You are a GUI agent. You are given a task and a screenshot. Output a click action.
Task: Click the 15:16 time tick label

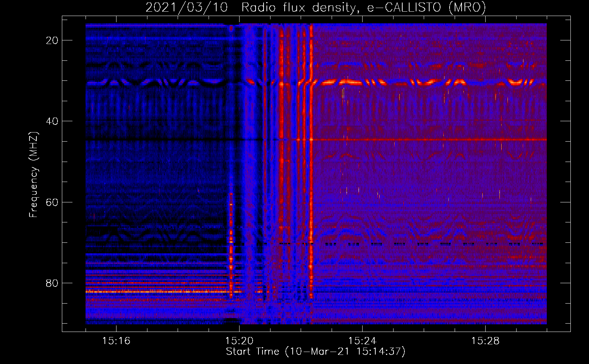[116, 341]
